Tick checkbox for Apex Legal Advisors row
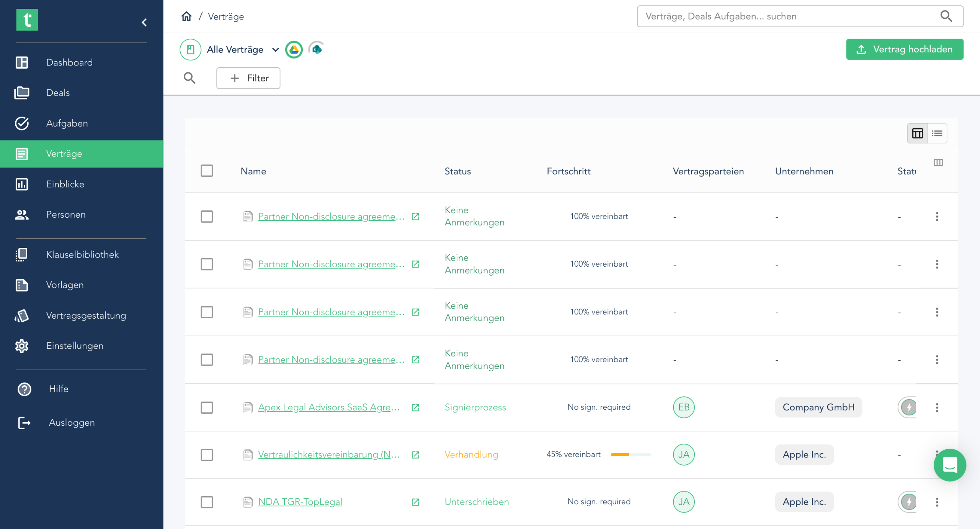The height and width of the screenshot is (529, 980). click(x=207, y=407)
